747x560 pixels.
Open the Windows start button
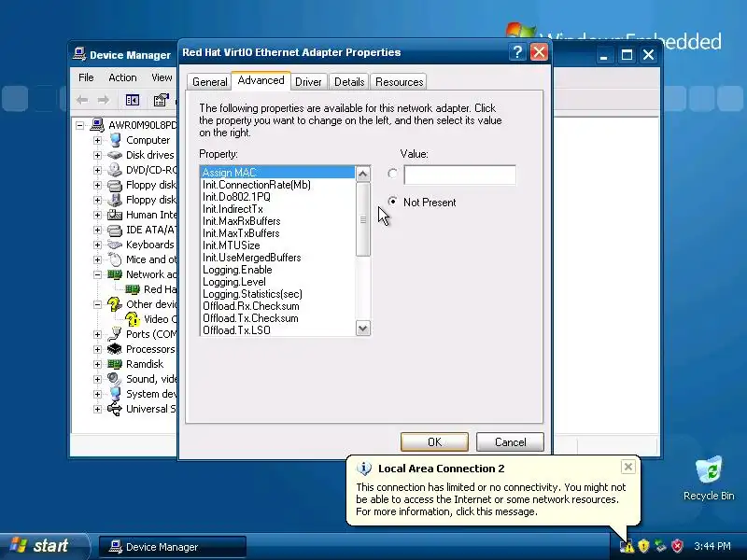coord(44,546)
